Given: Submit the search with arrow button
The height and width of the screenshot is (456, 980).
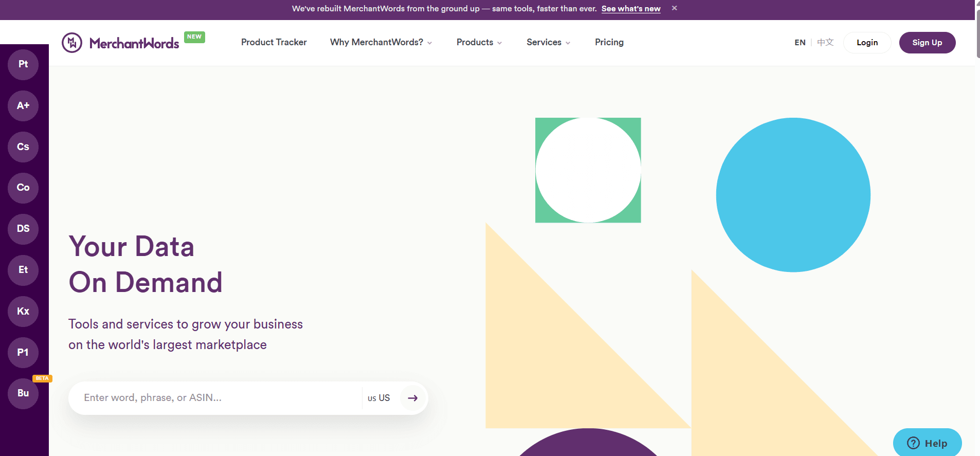Looking at the screenshot, I should click(413, 398).
